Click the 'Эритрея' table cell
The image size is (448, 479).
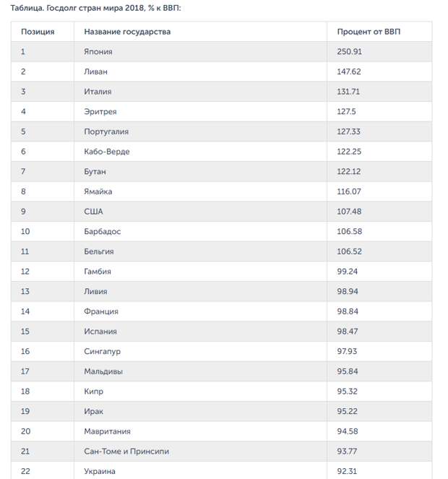coord(100,111)
